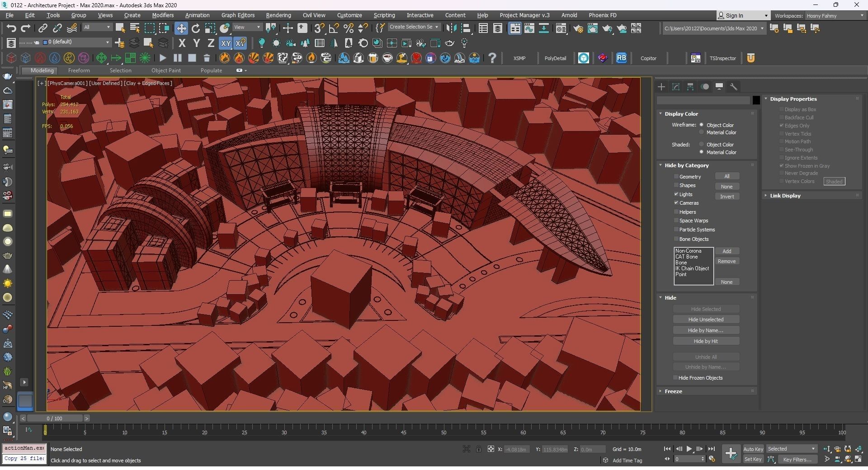Select Shaded Object Color radio
The height and width of the screenshot is (470, 868).
click(x=702, y=145)
